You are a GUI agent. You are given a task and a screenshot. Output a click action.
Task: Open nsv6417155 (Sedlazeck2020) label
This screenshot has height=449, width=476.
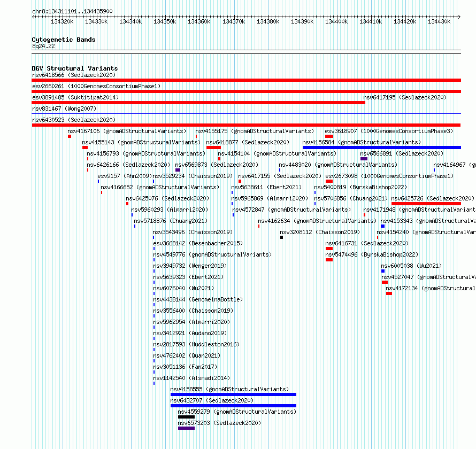[x=280, y=176]
